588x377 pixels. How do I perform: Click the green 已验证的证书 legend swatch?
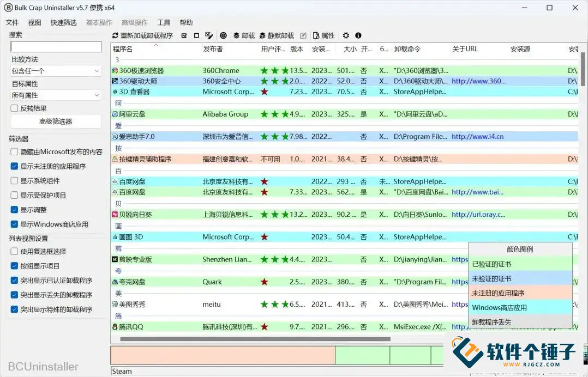pos(520,264)
